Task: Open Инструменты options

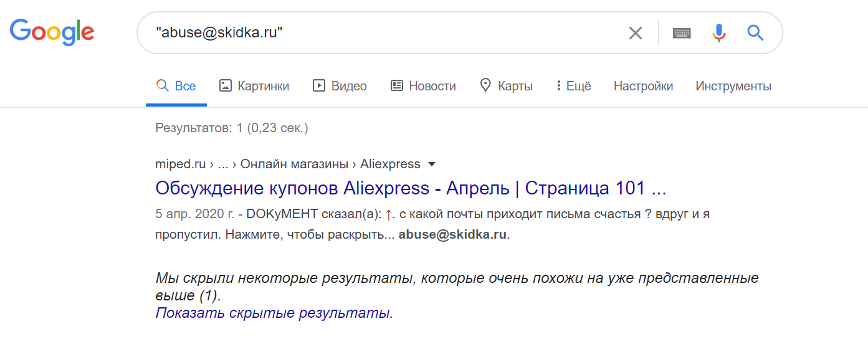Action: pos(733,87)
